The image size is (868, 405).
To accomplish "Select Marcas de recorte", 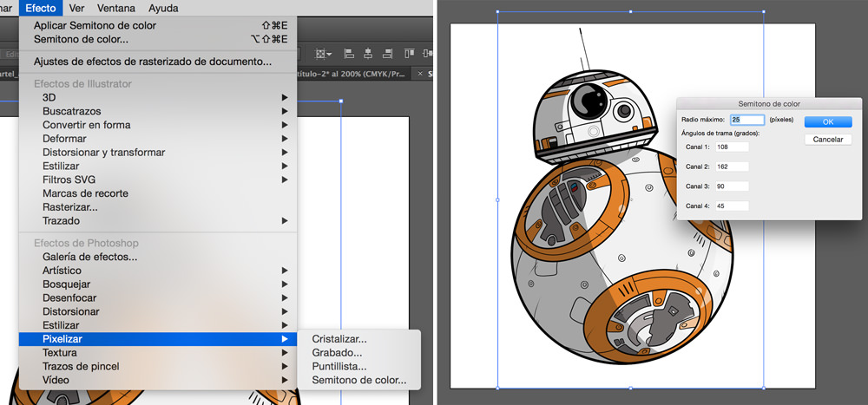I will [x=158, y=193].
